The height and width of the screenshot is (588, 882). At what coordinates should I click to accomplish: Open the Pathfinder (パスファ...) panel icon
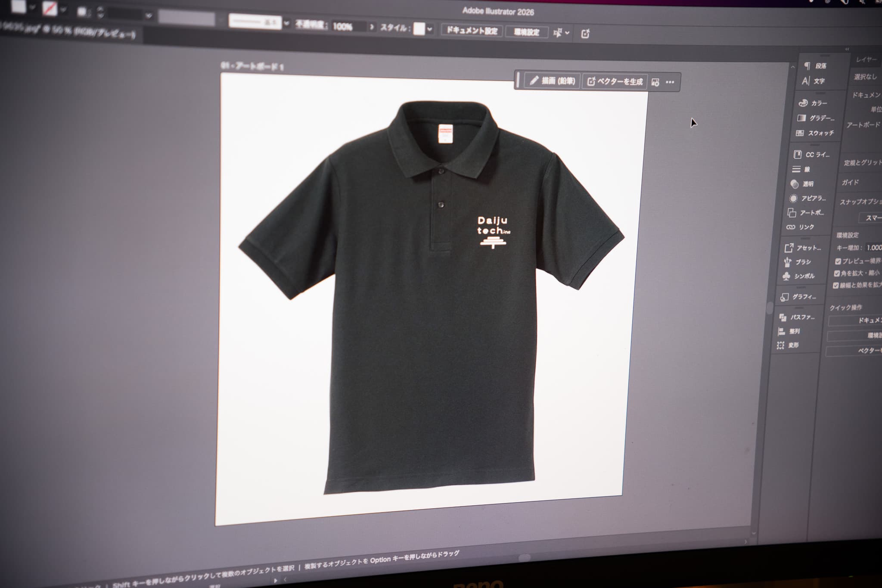(783, 317)
